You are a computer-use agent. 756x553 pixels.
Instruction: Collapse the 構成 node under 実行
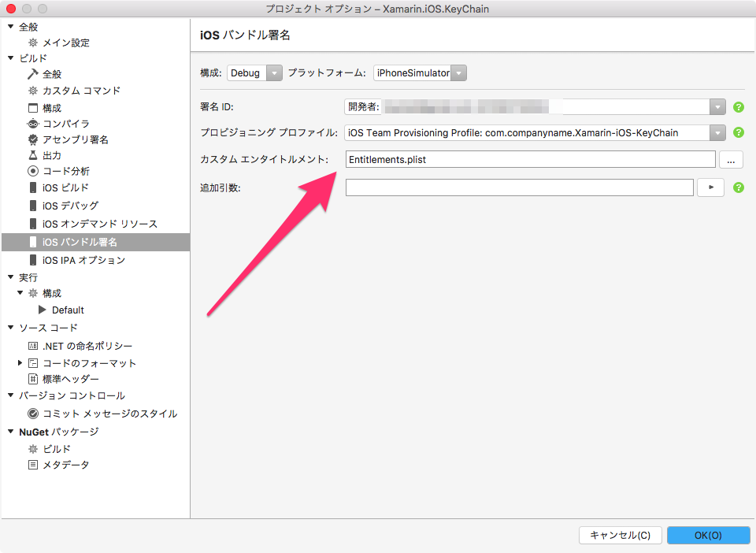[x=20, y=293]
